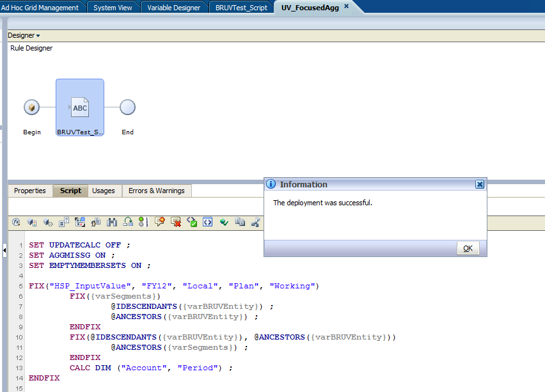Close the Information dialog with X
The height and width of the screenshot is (392, 545).
(480, 184)
